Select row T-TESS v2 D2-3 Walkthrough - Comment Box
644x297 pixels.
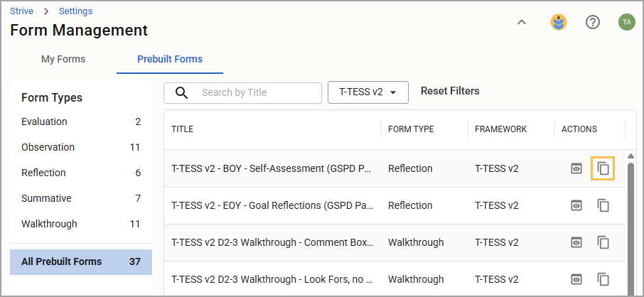click(273, 242)
